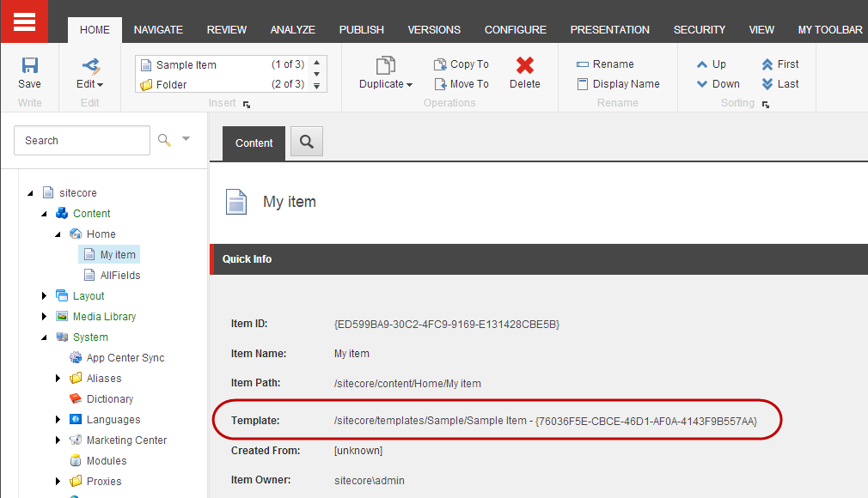Expand the Layout tree node
Screen dimensions: 868x498
pyautogui.click(x=45, y=296)
